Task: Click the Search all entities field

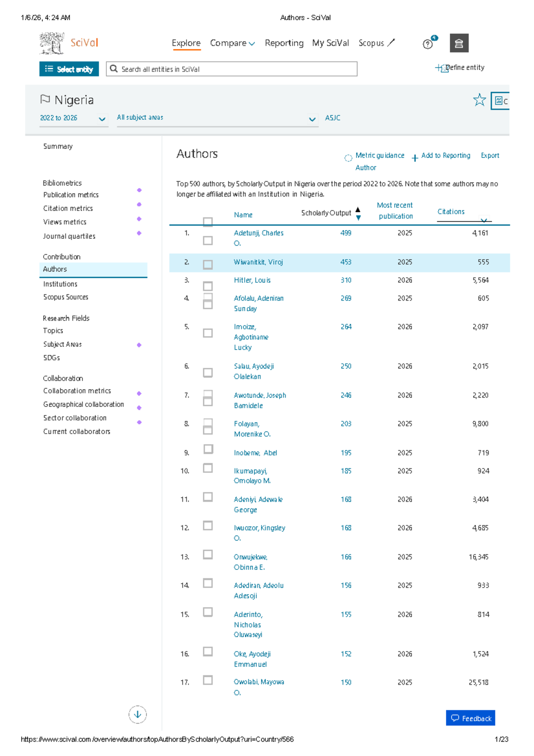Action: pos(236,69)
